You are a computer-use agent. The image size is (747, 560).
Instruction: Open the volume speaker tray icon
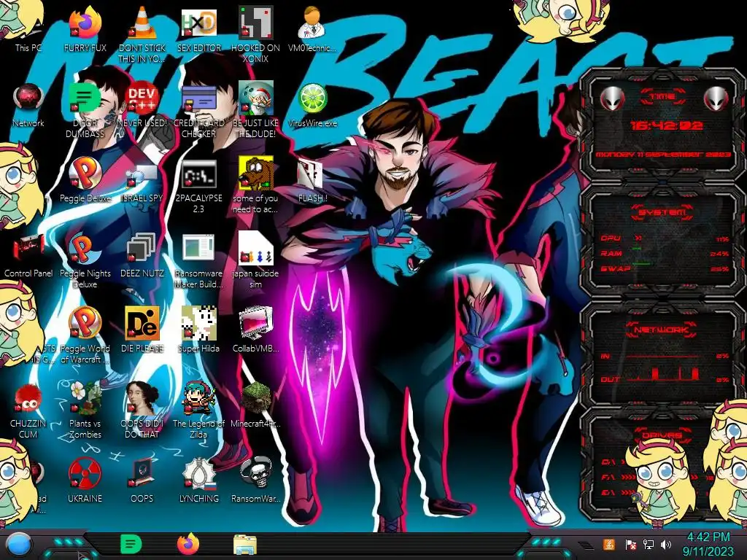tap(666, 545)
